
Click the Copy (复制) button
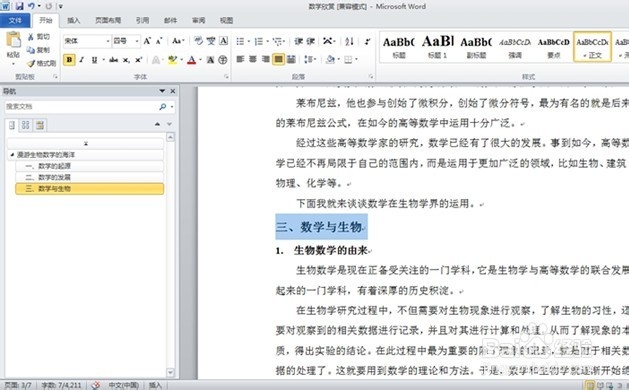point(38,50)
